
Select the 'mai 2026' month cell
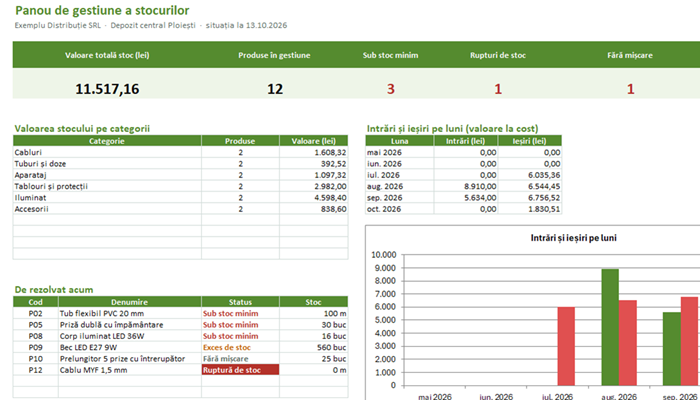tap(400, 152)
